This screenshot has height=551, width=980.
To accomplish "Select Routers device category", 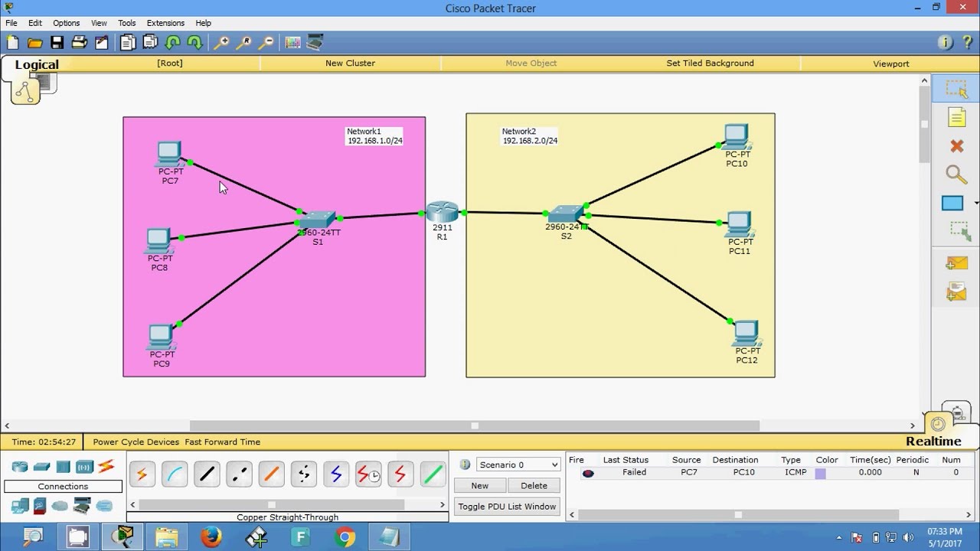I will [20, 467].
